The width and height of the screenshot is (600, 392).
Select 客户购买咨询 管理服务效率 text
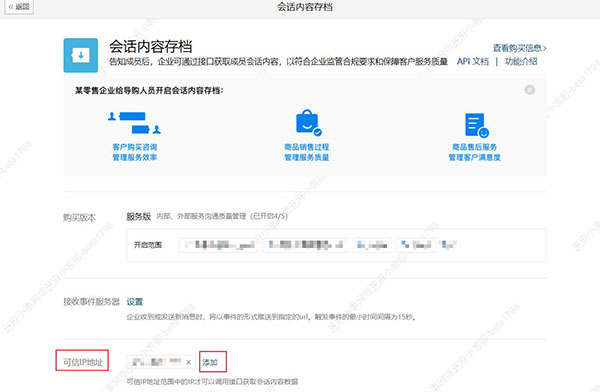pos(135,152)
